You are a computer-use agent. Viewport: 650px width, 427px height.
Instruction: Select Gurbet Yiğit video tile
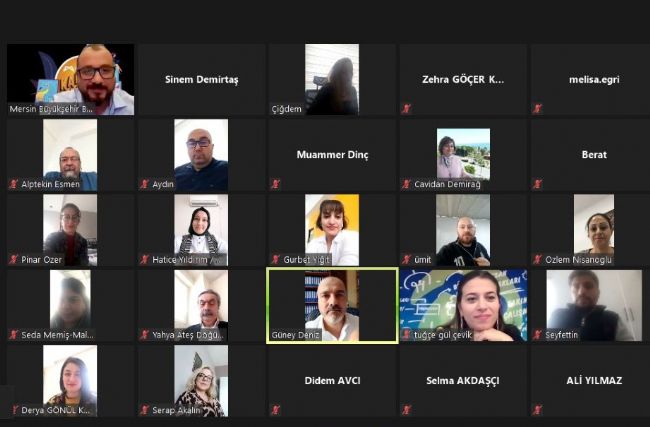332,230
